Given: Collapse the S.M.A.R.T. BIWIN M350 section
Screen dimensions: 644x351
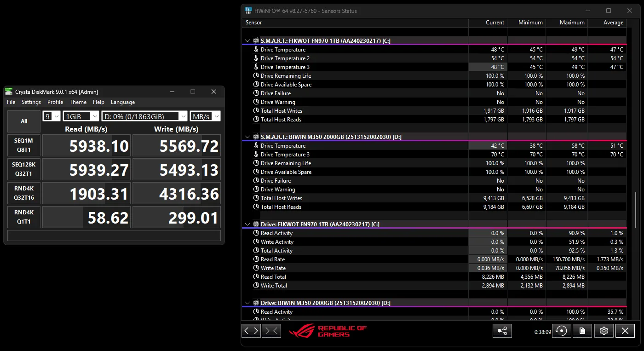Looking at the screenshot, I should (247, 137).
